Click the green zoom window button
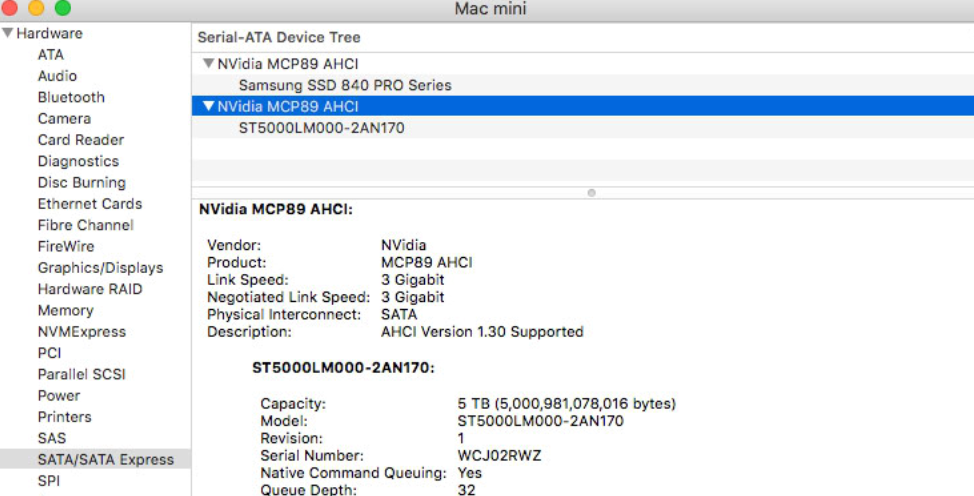The width and height of the screenshot is (974, 496). 62,7
